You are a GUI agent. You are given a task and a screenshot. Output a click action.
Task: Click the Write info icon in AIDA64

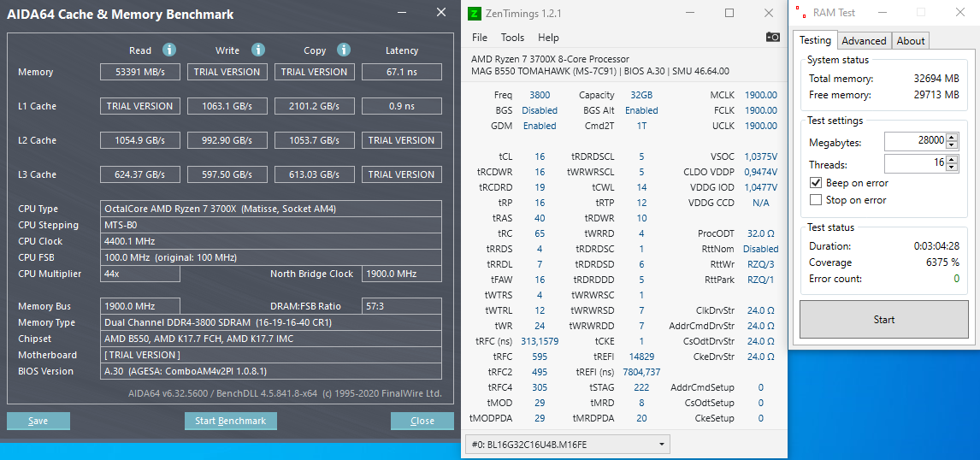tap(258, 50)
